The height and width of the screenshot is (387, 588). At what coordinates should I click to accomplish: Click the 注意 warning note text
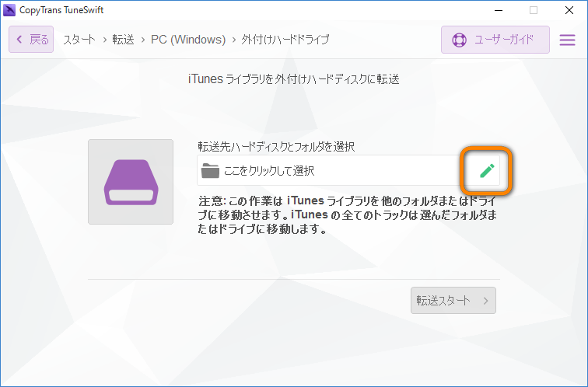point(348,214)
